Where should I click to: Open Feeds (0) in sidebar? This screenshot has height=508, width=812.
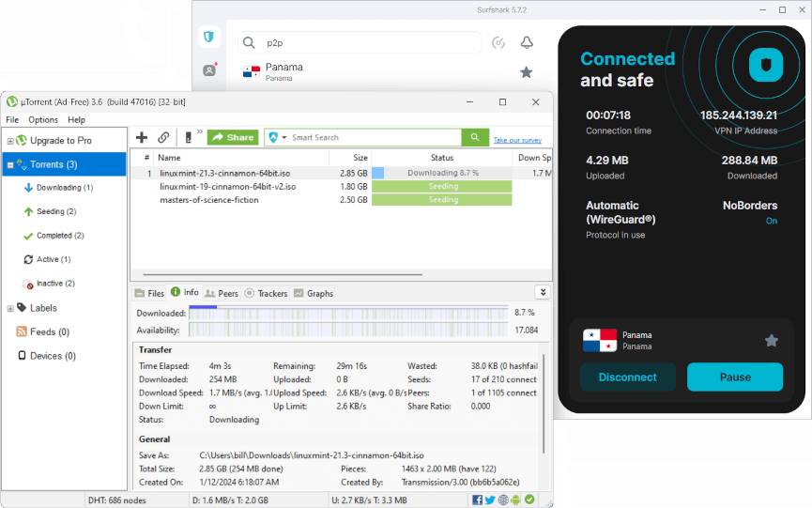(50, 331)
